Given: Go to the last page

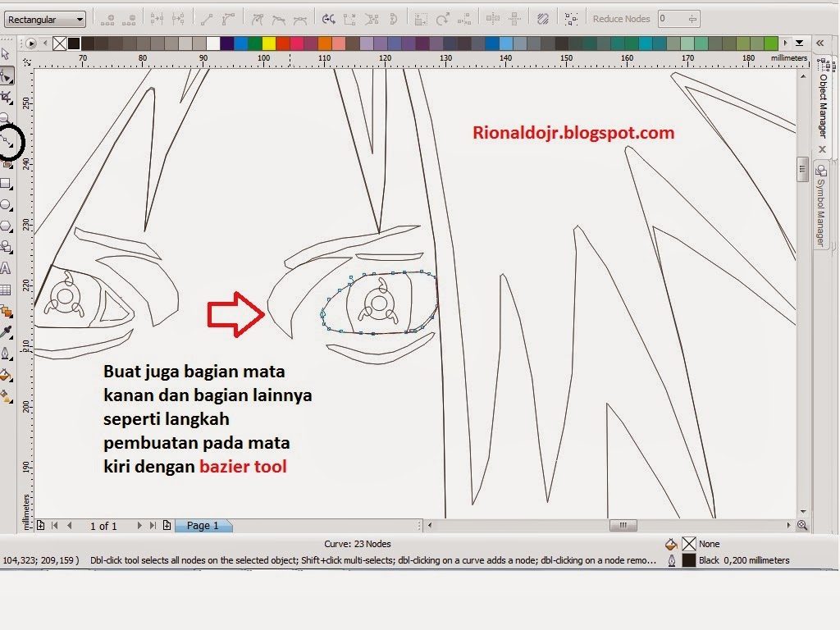Looking at the screenshot, I should click(153, 526).
